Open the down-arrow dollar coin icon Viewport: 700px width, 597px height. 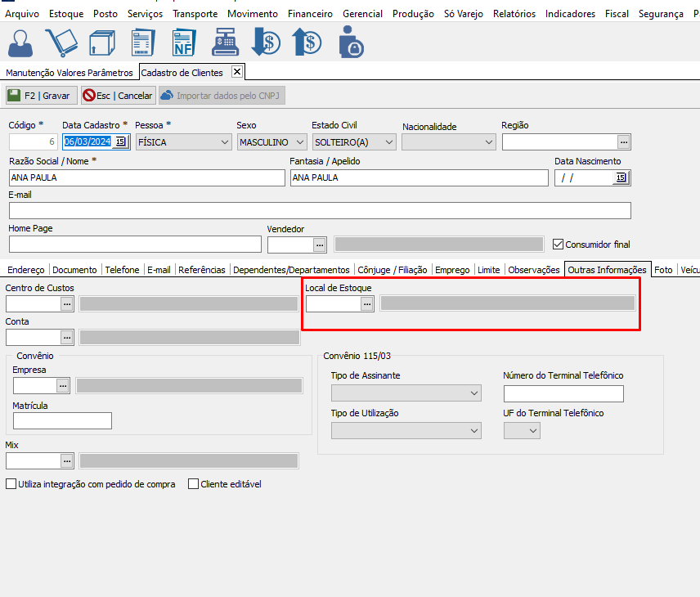[266, 42]
